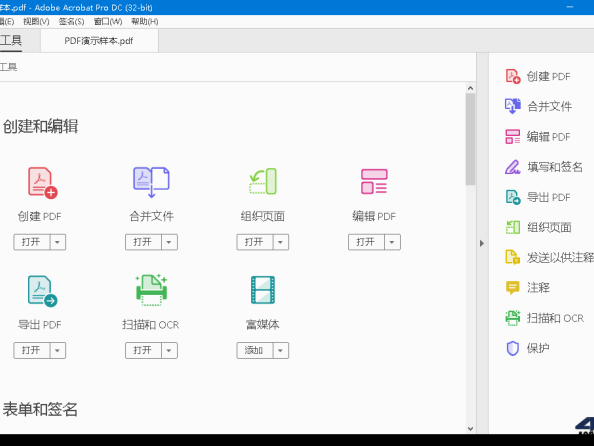The width and height of the screenshot is (594, 446).
Task: Select 组织页面 in the right sidebar
Action: point(538,227)
